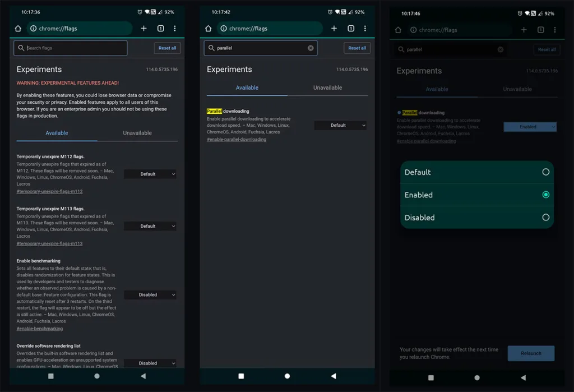This screenshot has height=392, width=574.
Task: Tap Android back triangle in first screen
Action: [x=143, y=376]
